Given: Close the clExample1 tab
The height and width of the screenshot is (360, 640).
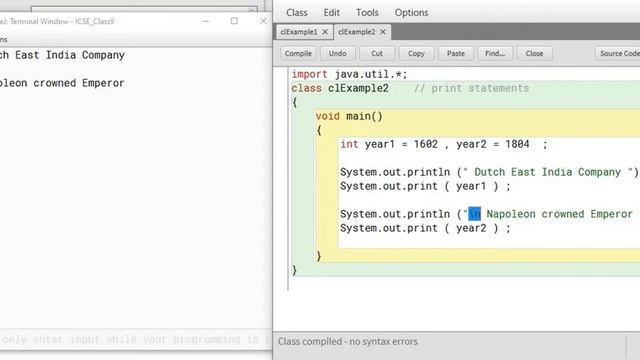Looking at the screenshot, I should 325,32.
